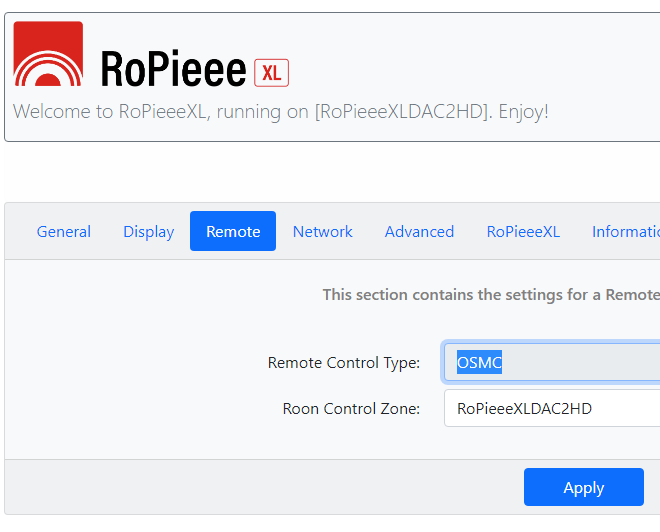660x532 pixels.
Task: Switch to the RoPieeeXL tab
Action: pos(523,231)
